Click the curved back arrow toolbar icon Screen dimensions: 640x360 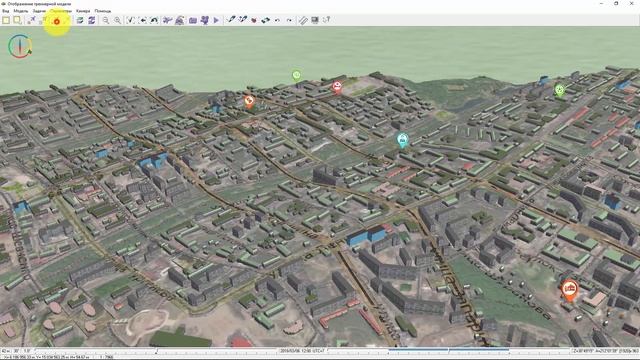coord(154,20)
